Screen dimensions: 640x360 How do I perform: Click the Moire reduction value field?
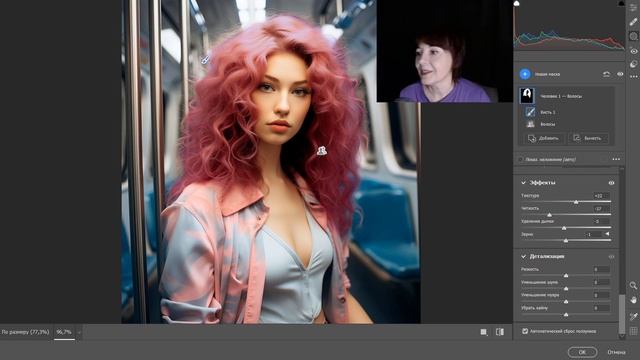(x=601, y=295)
